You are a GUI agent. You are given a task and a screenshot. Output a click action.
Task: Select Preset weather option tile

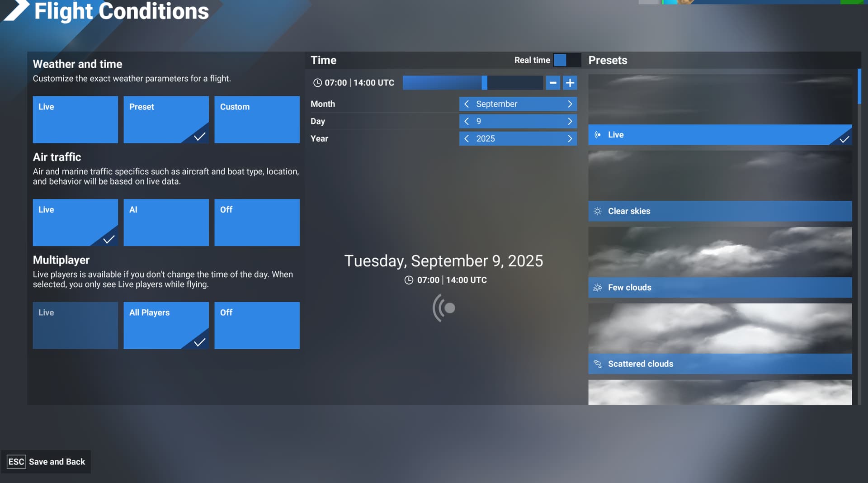point(166,119)
